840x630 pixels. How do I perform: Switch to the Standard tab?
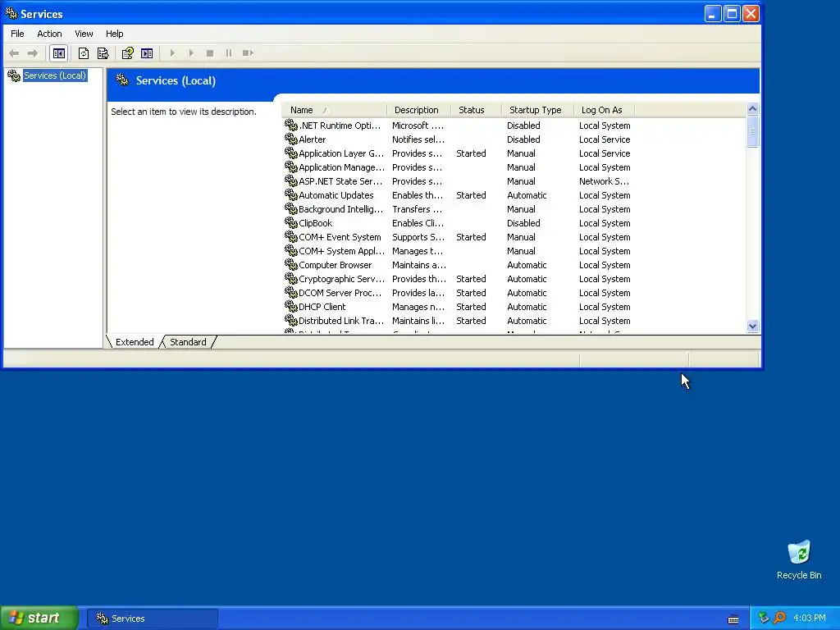pos(188,342)
